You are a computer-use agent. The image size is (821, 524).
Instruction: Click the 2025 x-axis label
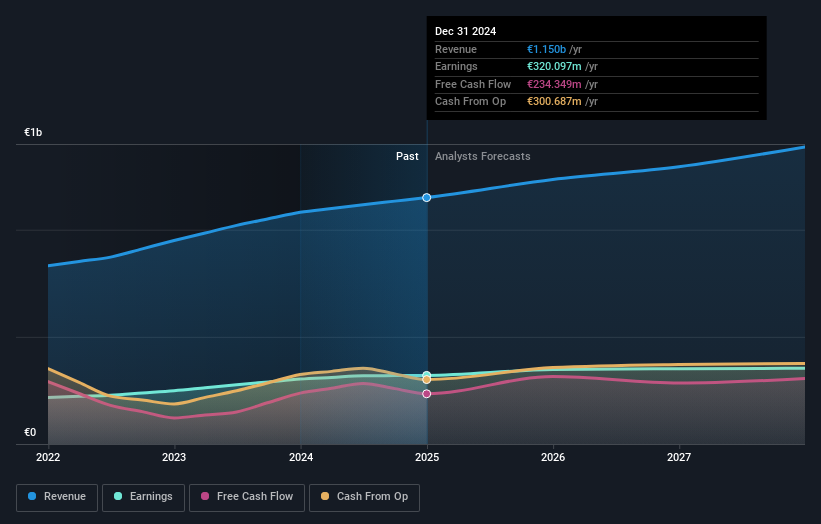point(427,457)
